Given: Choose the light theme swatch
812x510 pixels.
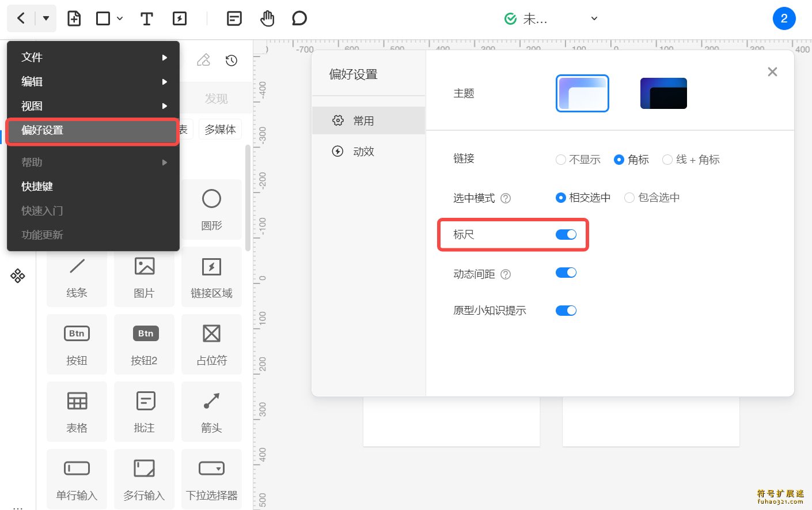Looking at the screenshot, I should pyautogui.click(x=582, y=93).
